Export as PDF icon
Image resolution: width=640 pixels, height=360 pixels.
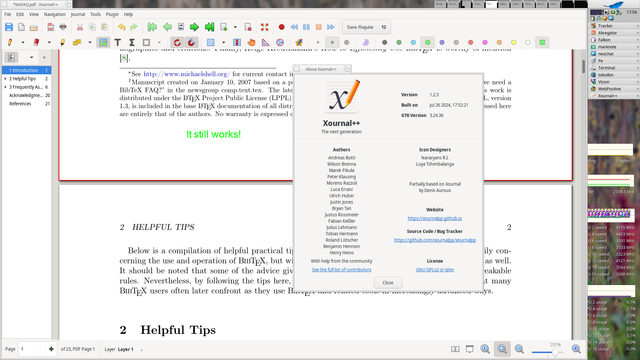(x=51, y=27)
